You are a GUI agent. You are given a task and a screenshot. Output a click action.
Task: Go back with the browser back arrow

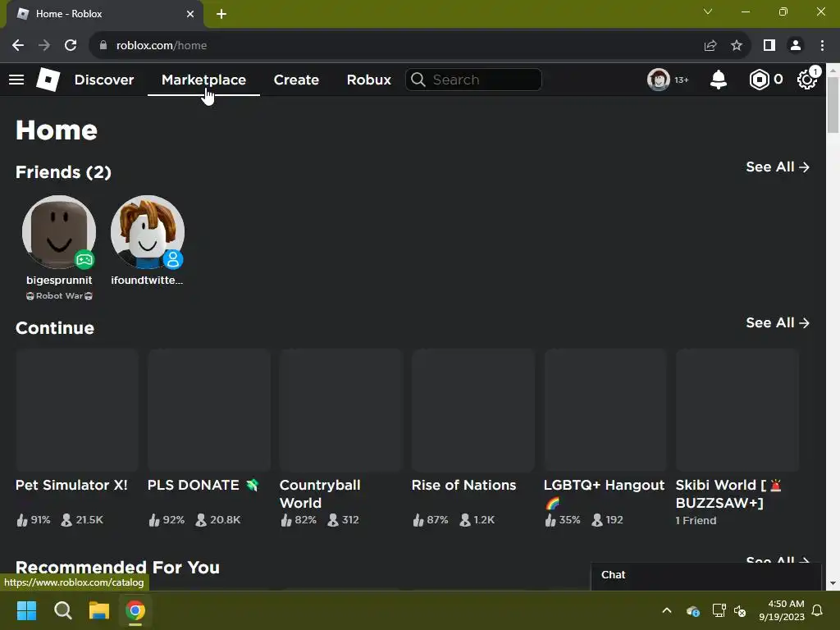[18, 46]
